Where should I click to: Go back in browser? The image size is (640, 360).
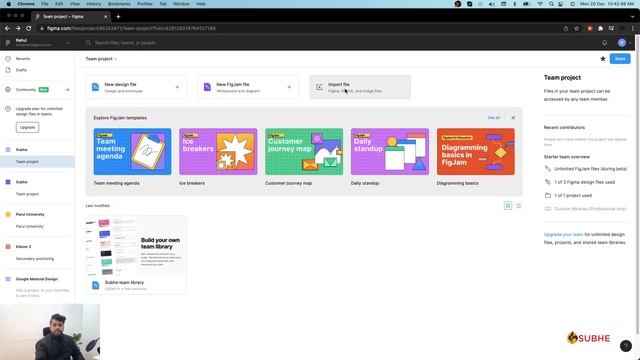7,29
